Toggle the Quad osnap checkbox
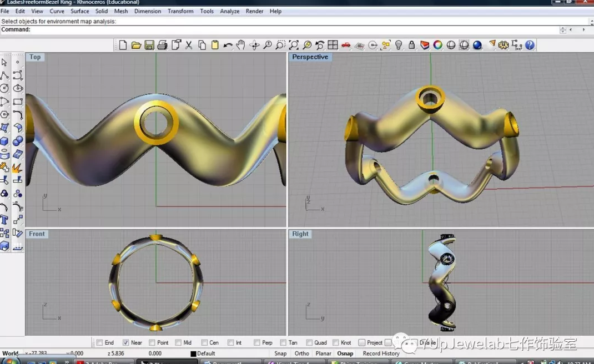Viewport: 594px width, 364px height. [x=309, y=343]
